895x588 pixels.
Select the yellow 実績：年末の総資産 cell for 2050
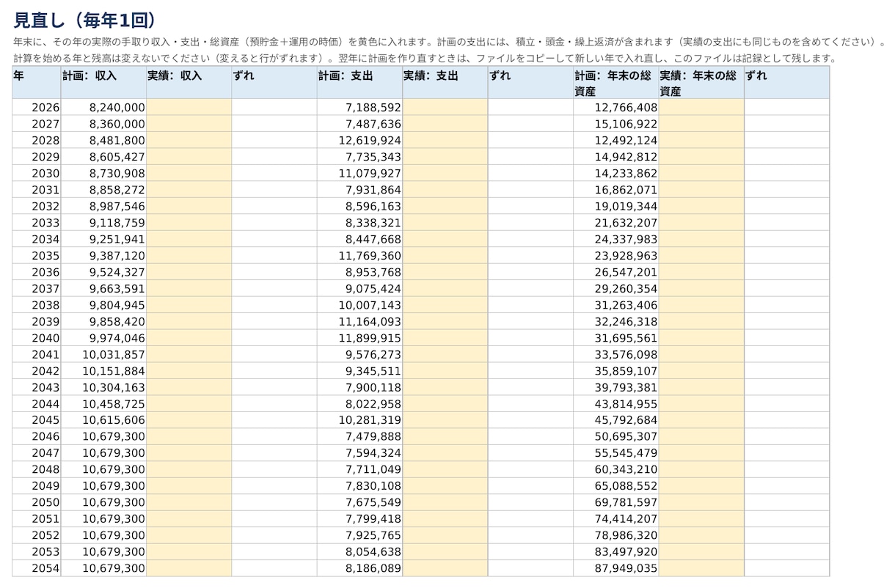pos(701,502)
